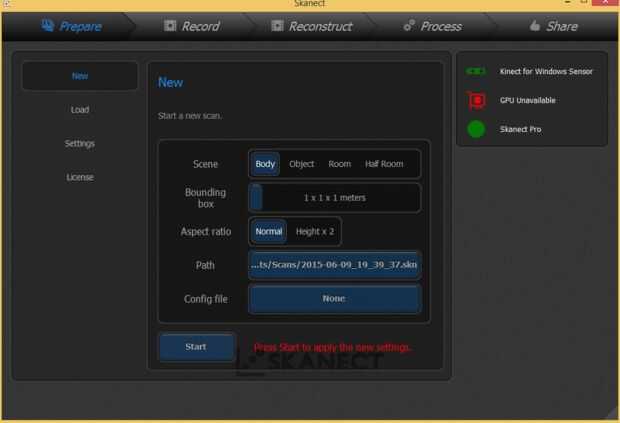Set aspect ratio to Normal
The width and height of the screenshot is (620, 423).
coord(268,231)
